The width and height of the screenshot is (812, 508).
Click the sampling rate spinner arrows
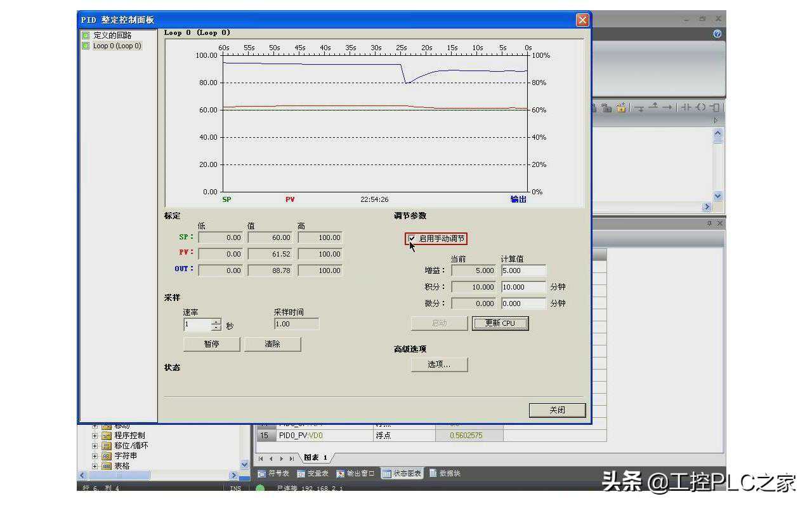click(216, 325)
